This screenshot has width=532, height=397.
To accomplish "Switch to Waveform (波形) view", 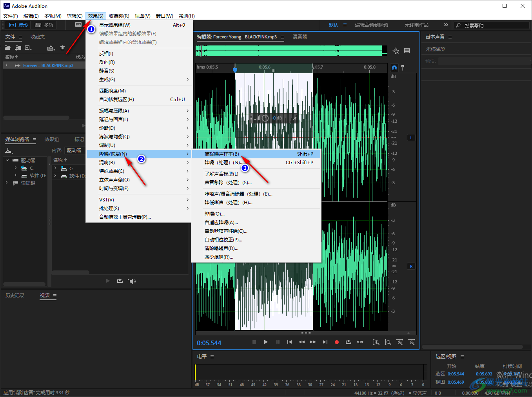I will 18,25.
